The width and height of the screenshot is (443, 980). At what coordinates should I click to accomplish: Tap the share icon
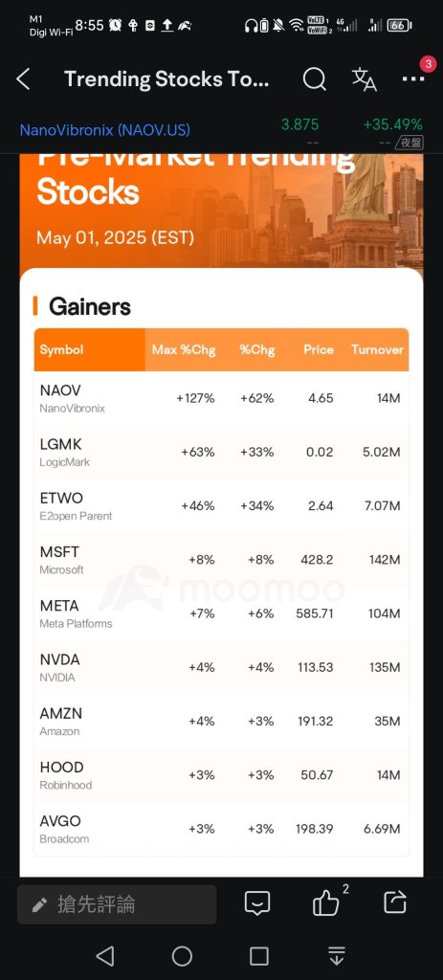[x=395, y=902]
